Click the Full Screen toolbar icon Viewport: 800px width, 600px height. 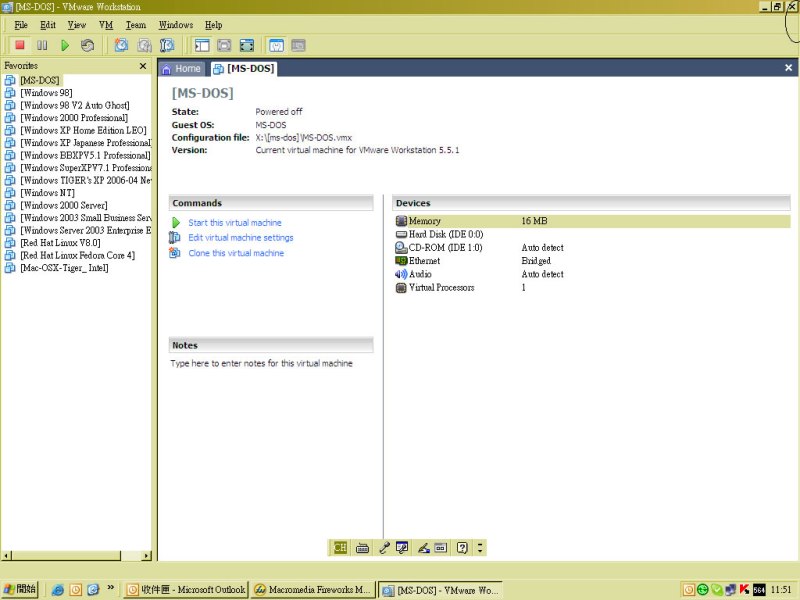(x=246, y=45)
